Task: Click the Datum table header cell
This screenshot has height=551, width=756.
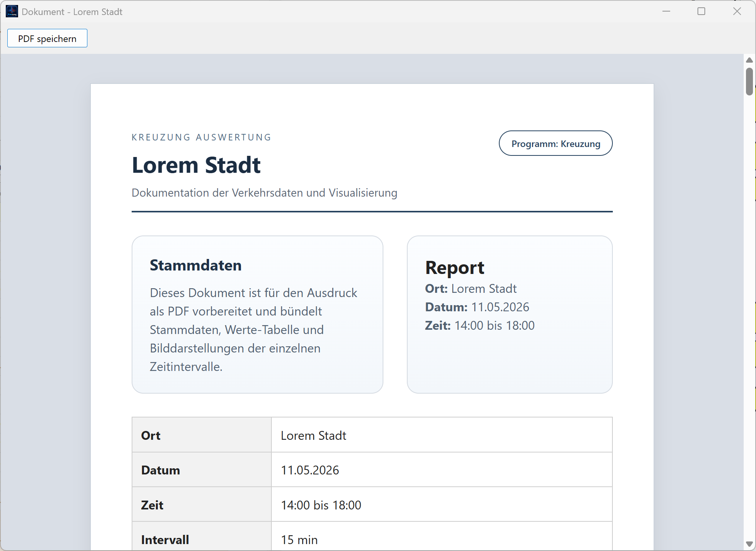Action: (202, 470)
